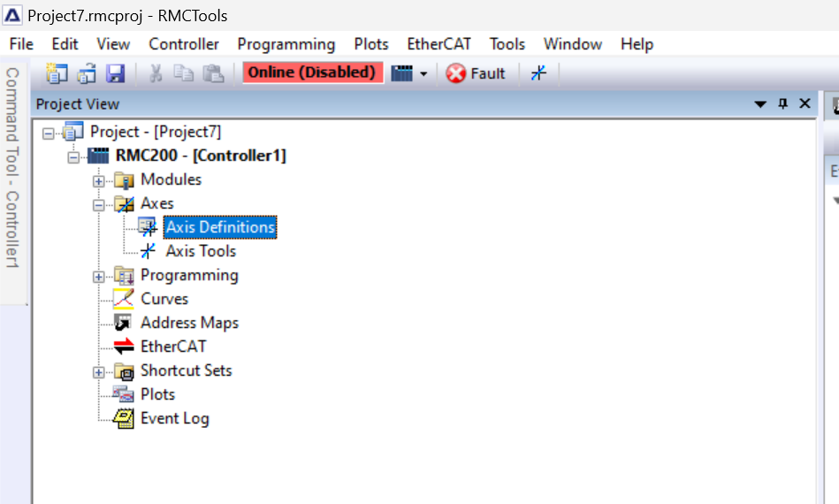Click the Axes folder icon
The image size is (839, 504).
click(124, 204)
